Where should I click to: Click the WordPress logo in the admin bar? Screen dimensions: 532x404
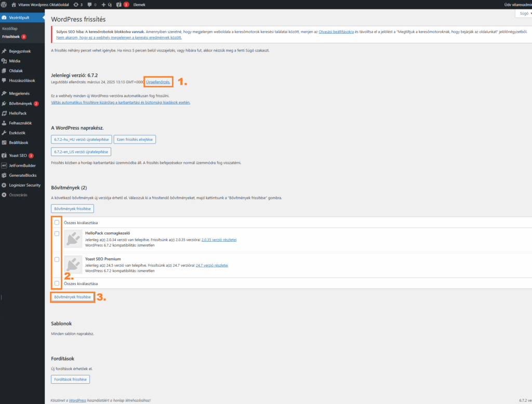pyautogui.click(x=4, y=4)
